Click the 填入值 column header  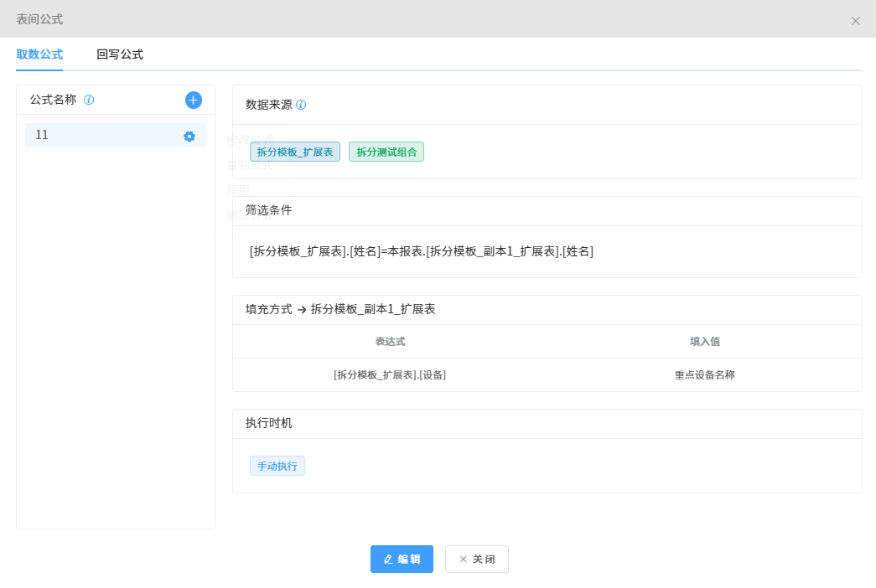tap(704, 341)
